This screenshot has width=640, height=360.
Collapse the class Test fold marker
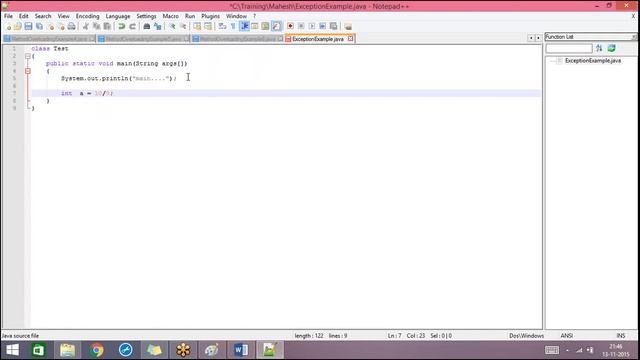pyautogui.click(x=28, y=56)
